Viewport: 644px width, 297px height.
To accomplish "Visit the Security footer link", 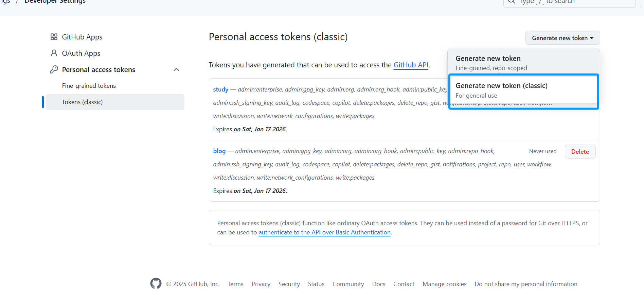I will pos(289,284).
